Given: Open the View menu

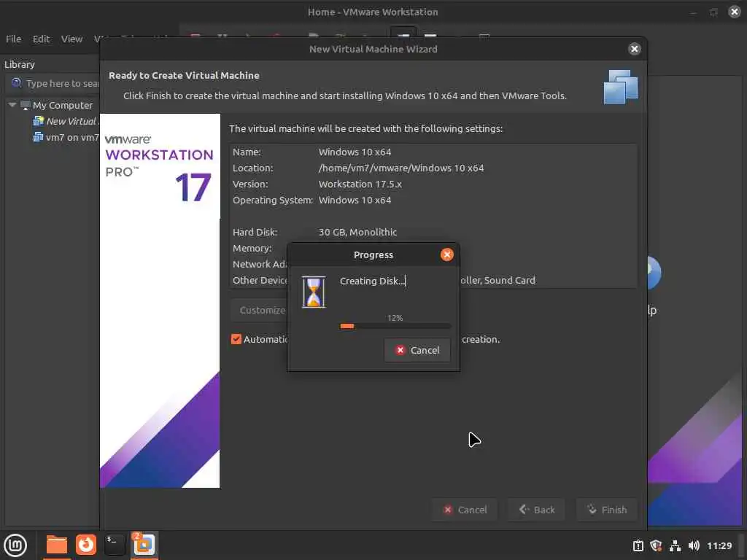Looking at the screenshot, I should pyautogui.click(x=71, y=39).
